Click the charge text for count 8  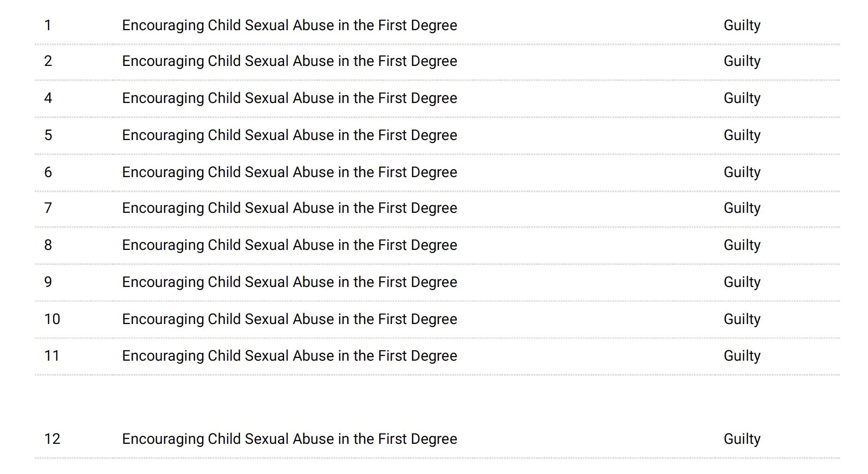(289, 245)
